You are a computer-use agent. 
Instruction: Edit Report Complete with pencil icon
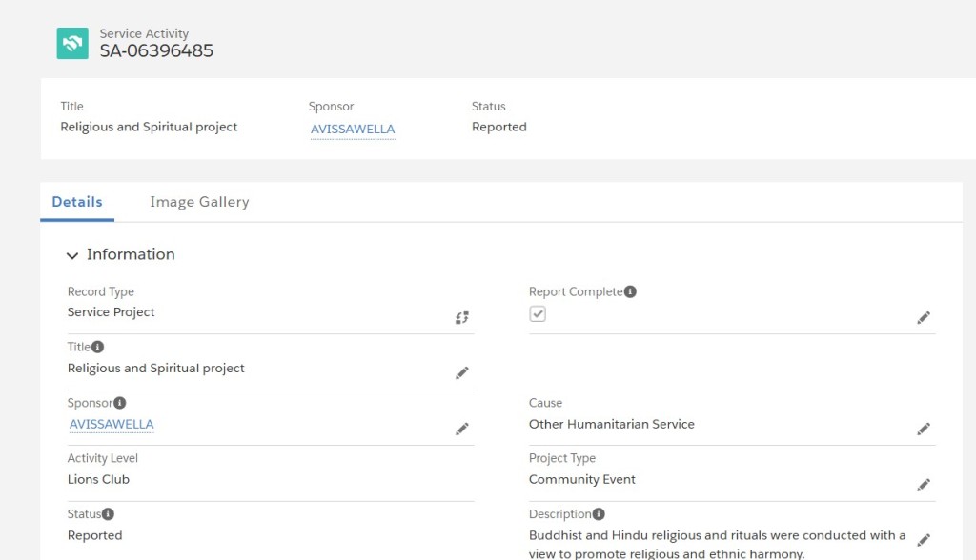pos(924,318)
